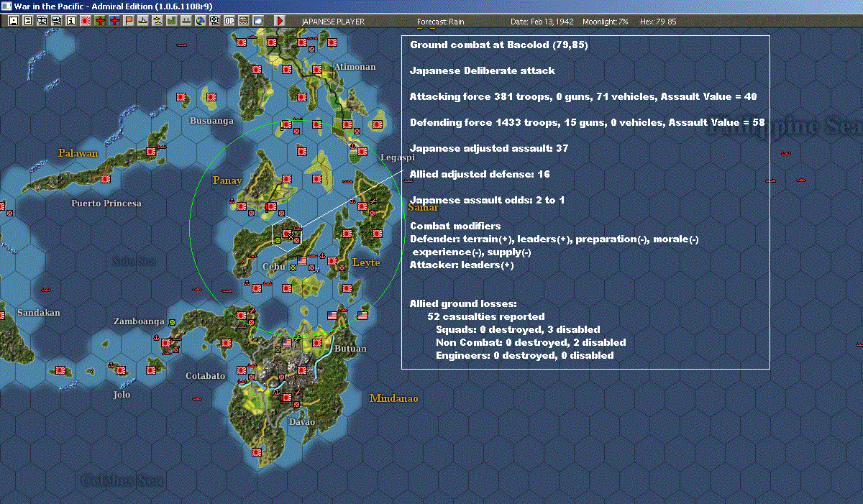The image size is (863, 504).
Task: Click the 'Forecast: Rain' status text
Action: pos(441,22)
